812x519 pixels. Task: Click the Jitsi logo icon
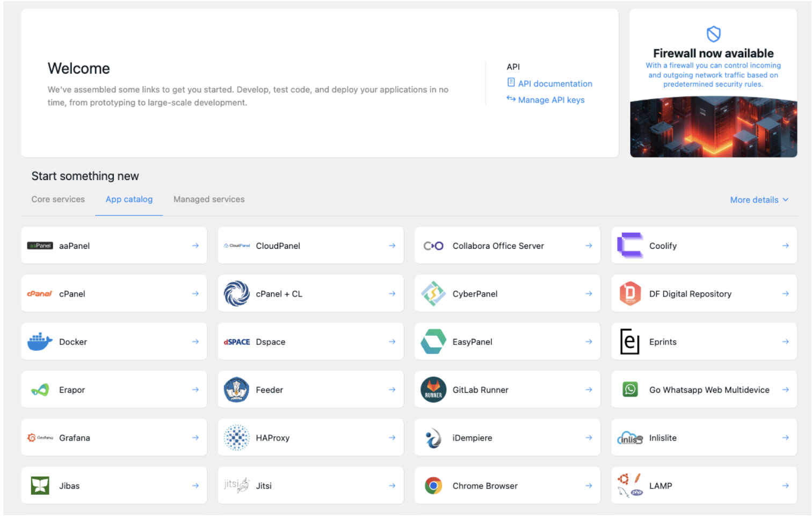237,485
